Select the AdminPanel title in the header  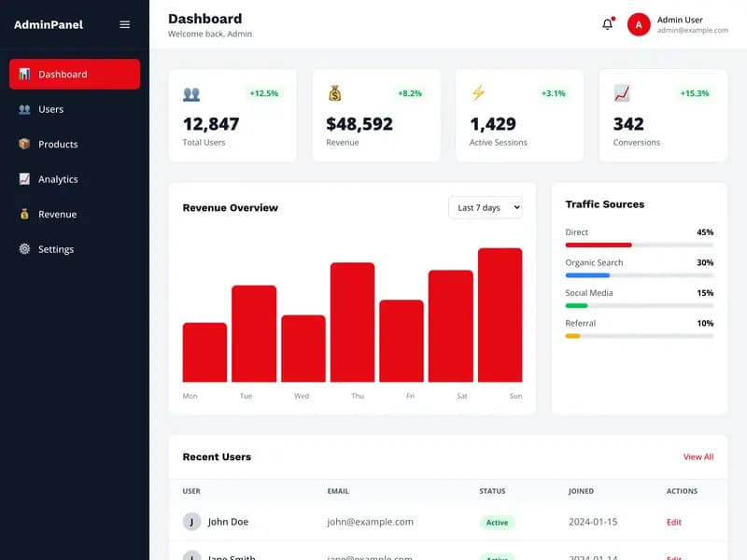tap(49, 24)
